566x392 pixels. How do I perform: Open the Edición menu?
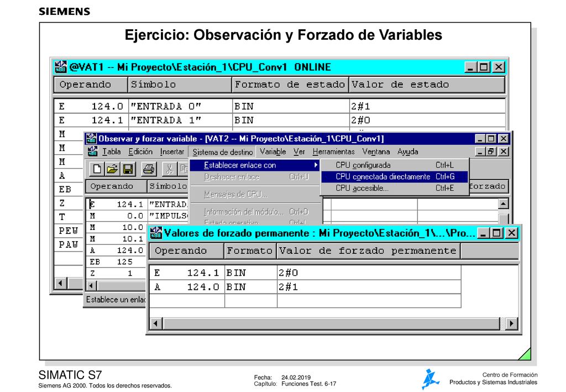pyautogui.click(x=140, y=151)
